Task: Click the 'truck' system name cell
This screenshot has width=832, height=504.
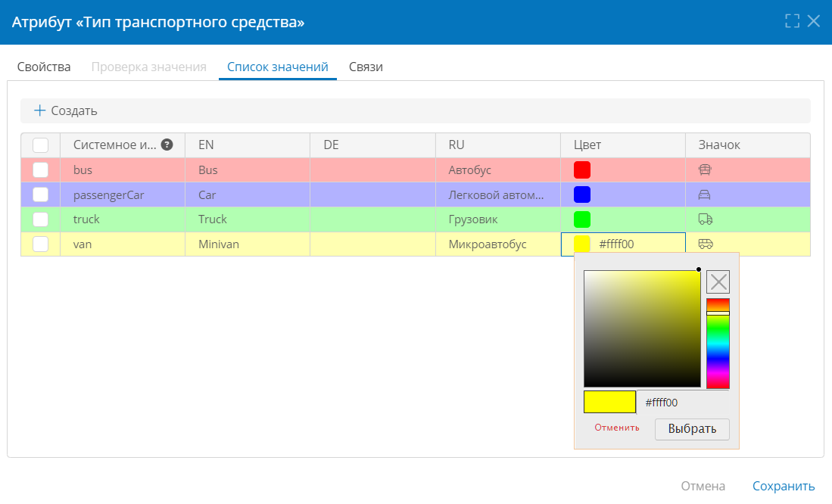Action: pyautogui.click(x=123, y=219)
